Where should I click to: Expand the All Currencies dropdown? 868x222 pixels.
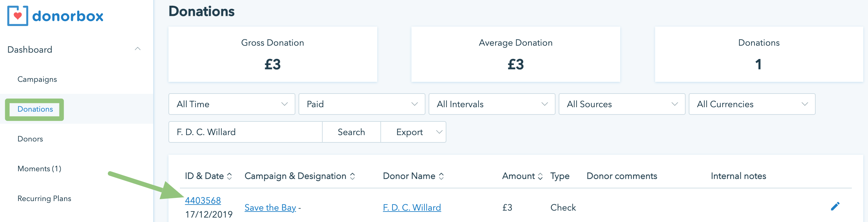(x=752, y=104)
